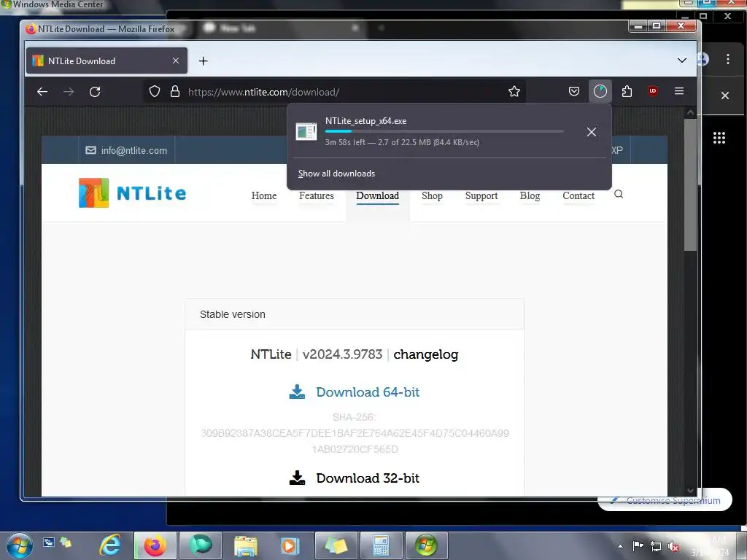Open the Shop menu item
This screenshot has width=747, height=560.
tap(432, 195)
